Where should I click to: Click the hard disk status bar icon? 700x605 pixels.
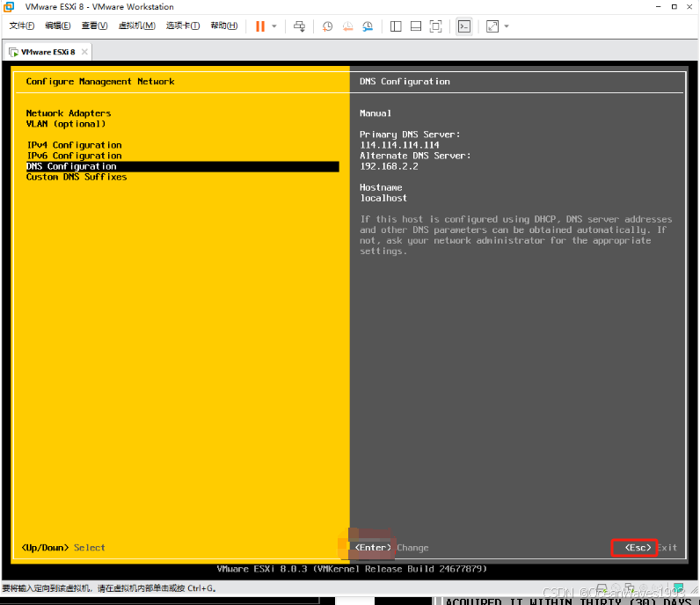tap(602, 588)
